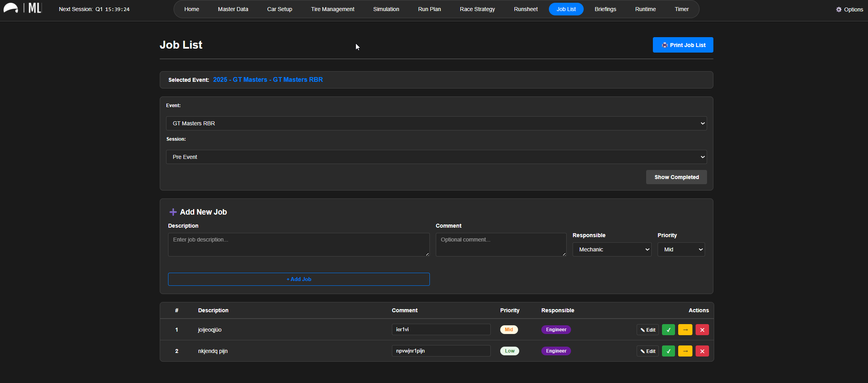The height and width of the screenshot is (383, 868).
Task: Go to Home tab
Action: pyautogui.click(x=192, y=9)
